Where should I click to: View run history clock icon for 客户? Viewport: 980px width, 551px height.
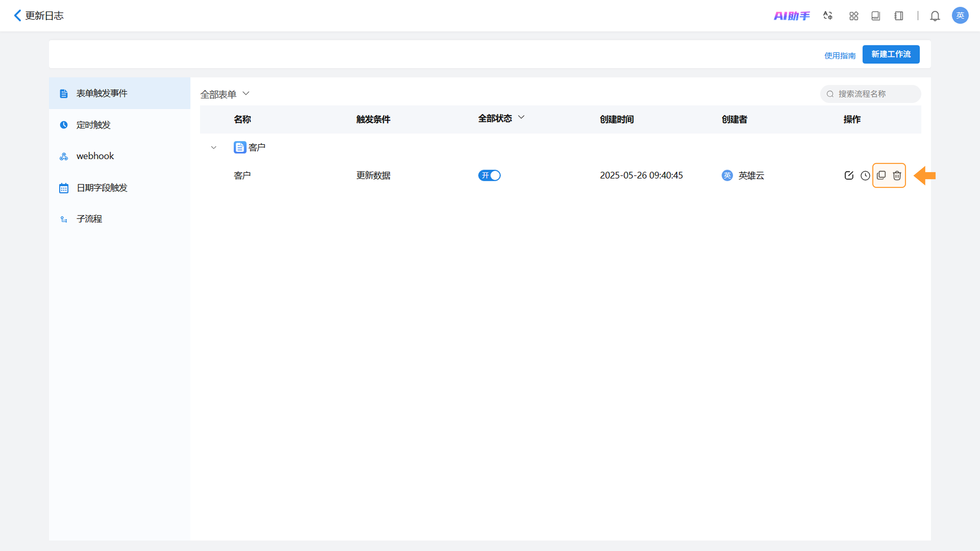click(x=865, y=175)
